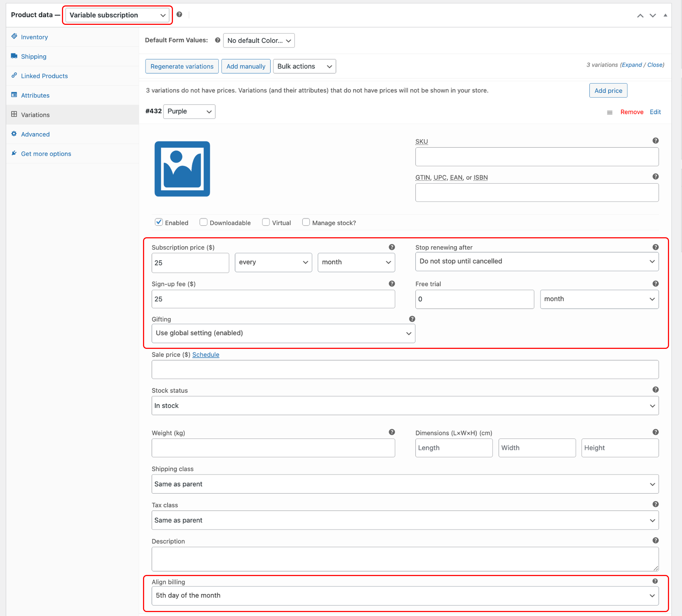This screenshot has height=616, width=682.
Task: Open the No default Color dropdown
Action: click(259, 40)
